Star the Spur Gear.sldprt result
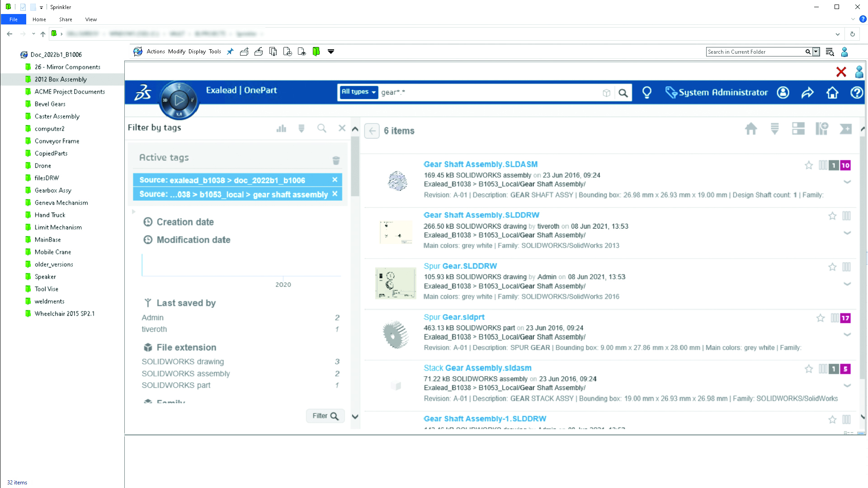 point(821,318)
